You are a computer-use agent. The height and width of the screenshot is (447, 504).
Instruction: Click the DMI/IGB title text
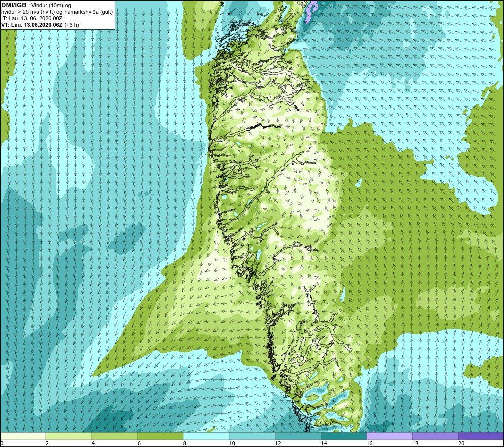14,5
